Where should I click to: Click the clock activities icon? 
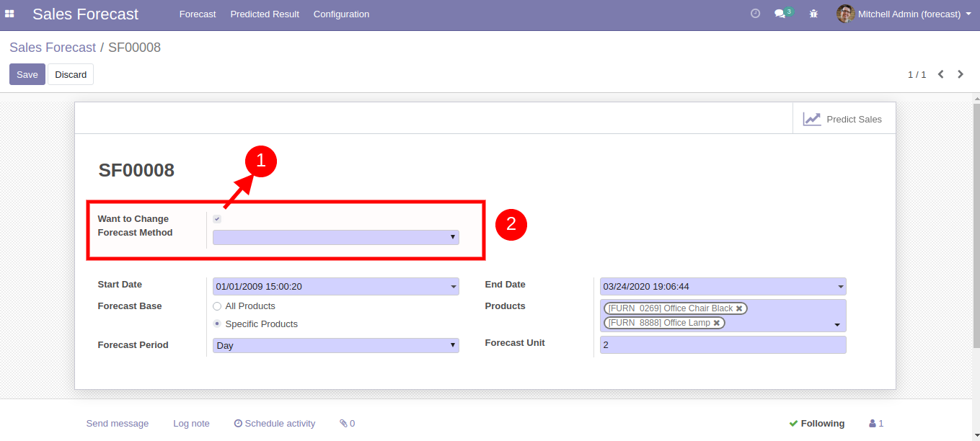pyautogui.click(x=755, y=14)
